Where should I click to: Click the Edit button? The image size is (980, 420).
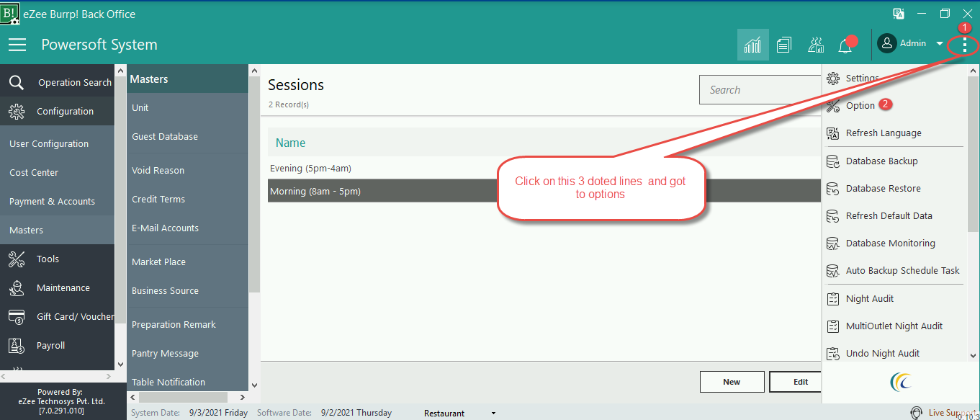coord(796,382)
